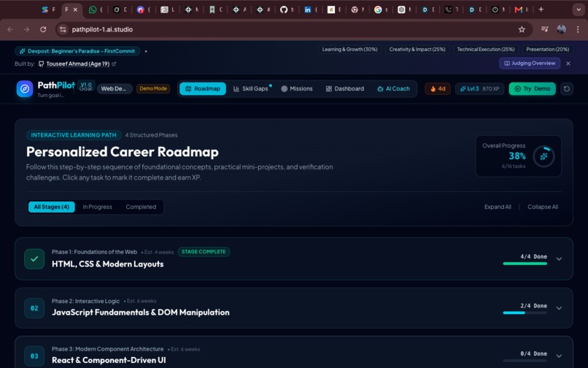The height and width of the screenshot is (368, 588).
Task: Expand All roadmap phases
Action: pos(498,207)
